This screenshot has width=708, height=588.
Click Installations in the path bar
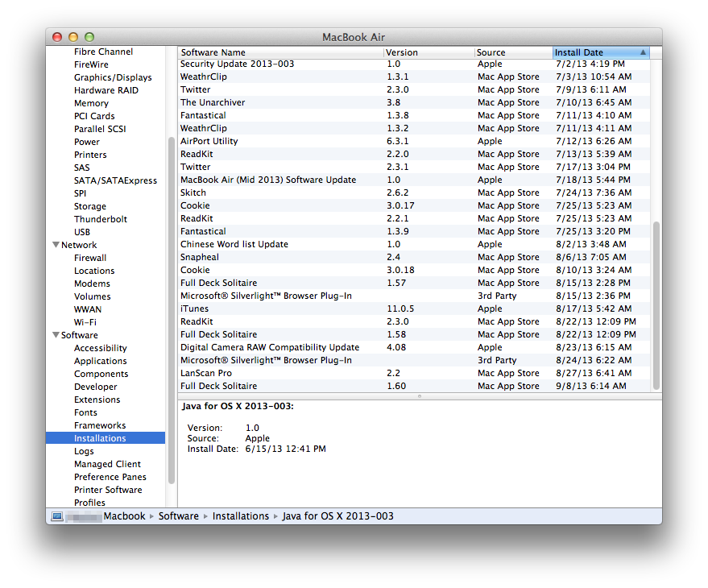[x=241, y=516]
